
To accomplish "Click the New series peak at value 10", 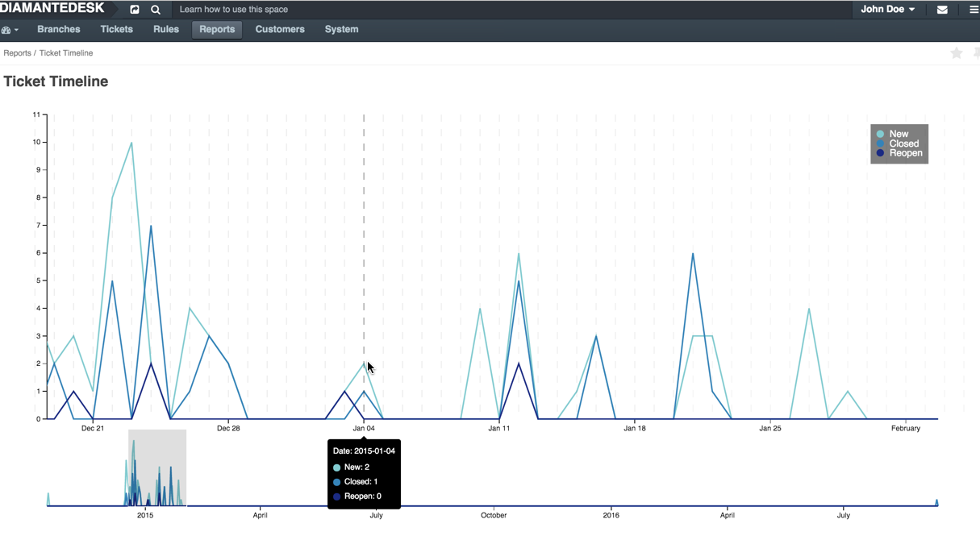I will [131, 143].
